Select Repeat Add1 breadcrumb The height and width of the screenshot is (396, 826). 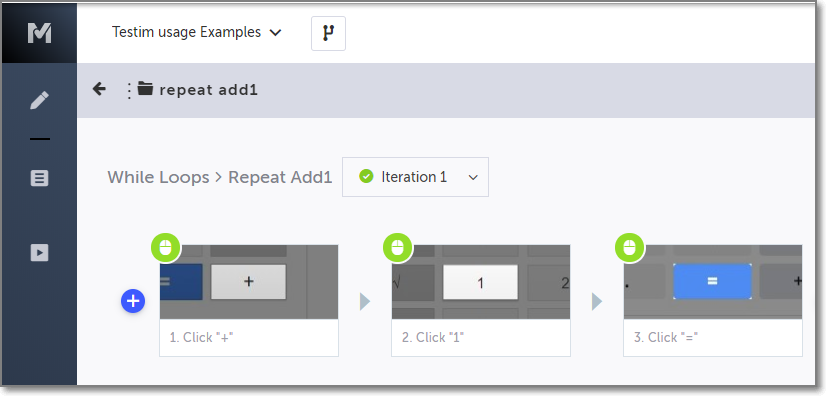click(x=280, y=177)
